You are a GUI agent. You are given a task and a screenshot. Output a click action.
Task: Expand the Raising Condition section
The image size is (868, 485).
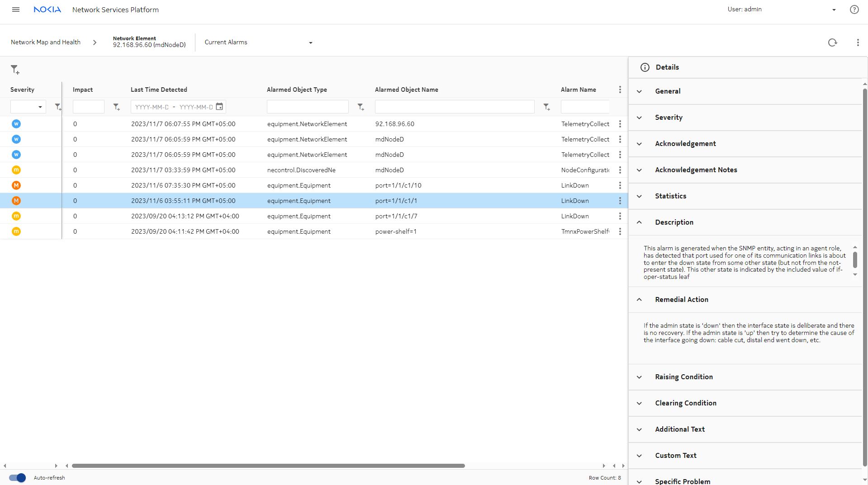click(683, 377)
